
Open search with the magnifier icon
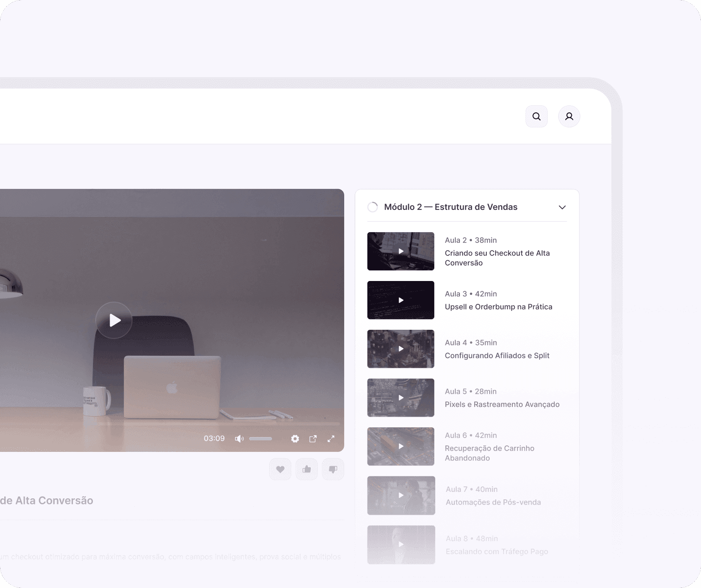click(537, 117)
